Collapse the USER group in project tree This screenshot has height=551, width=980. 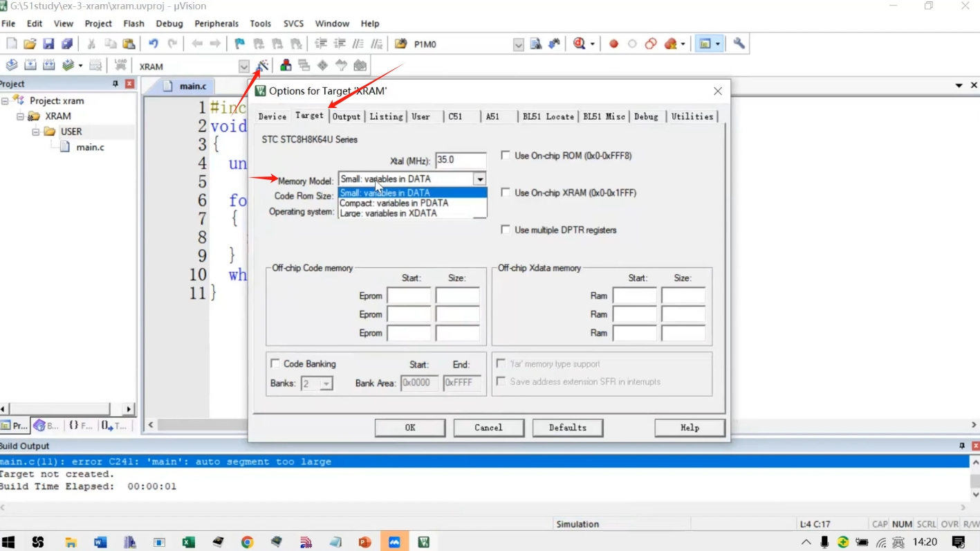(35, 132)
